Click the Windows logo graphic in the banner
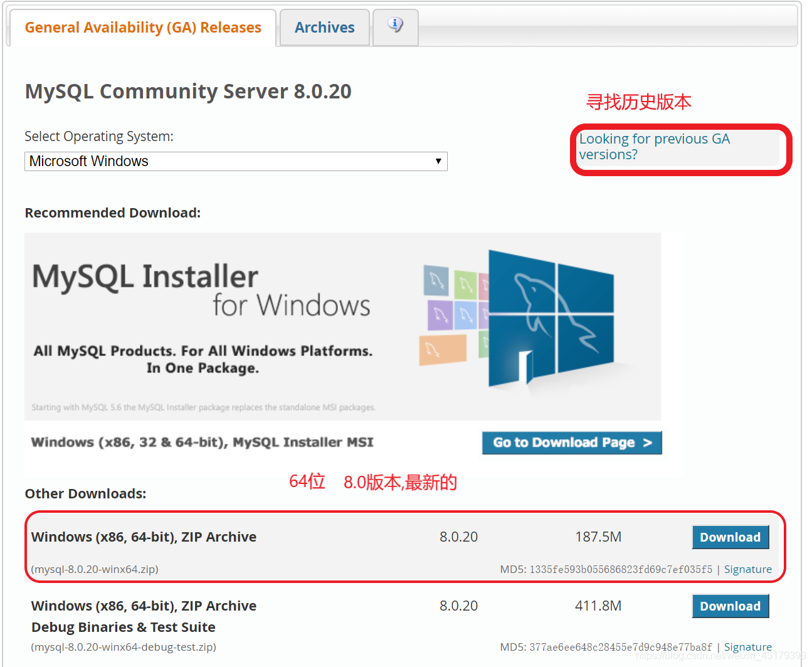812x667 pixels. [551, 318]
